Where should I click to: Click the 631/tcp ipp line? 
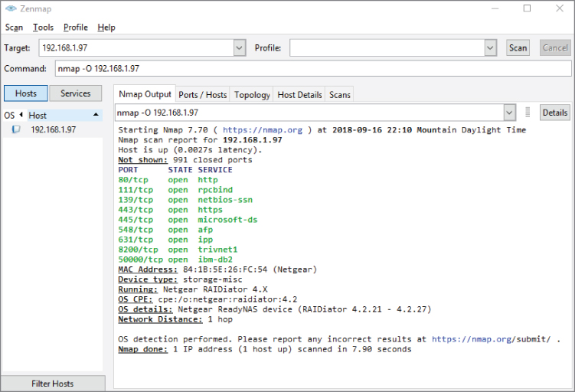pyautogui.click(x=165, y=240)
